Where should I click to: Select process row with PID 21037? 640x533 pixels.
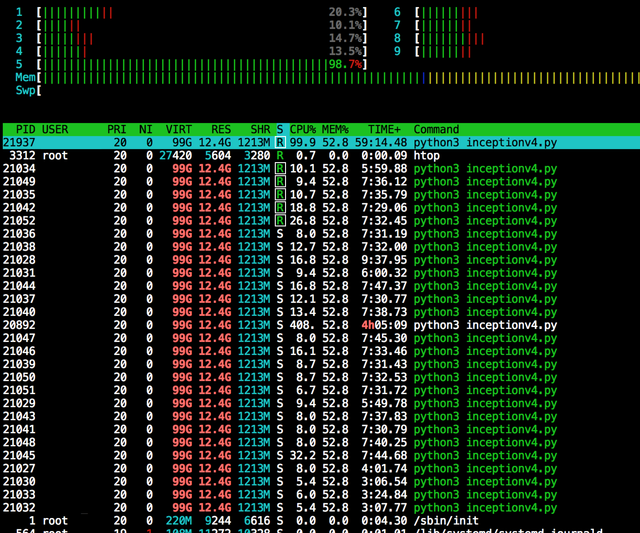pos(320,299)
